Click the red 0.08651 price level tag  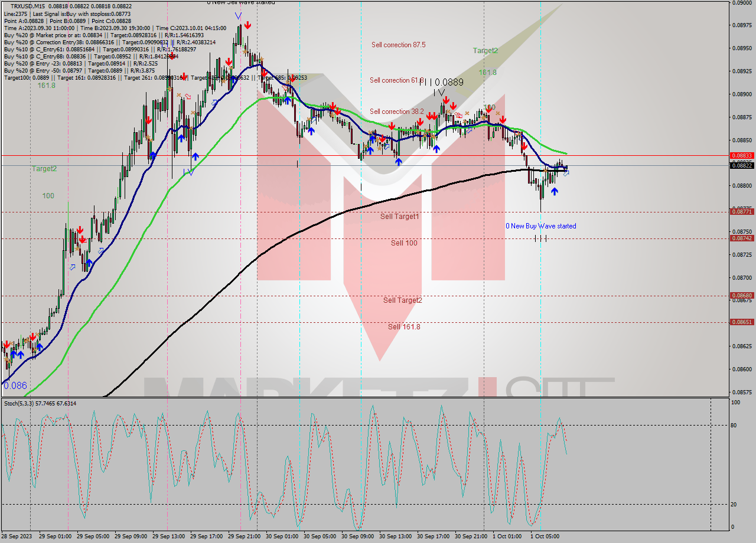tap(742, 322)
